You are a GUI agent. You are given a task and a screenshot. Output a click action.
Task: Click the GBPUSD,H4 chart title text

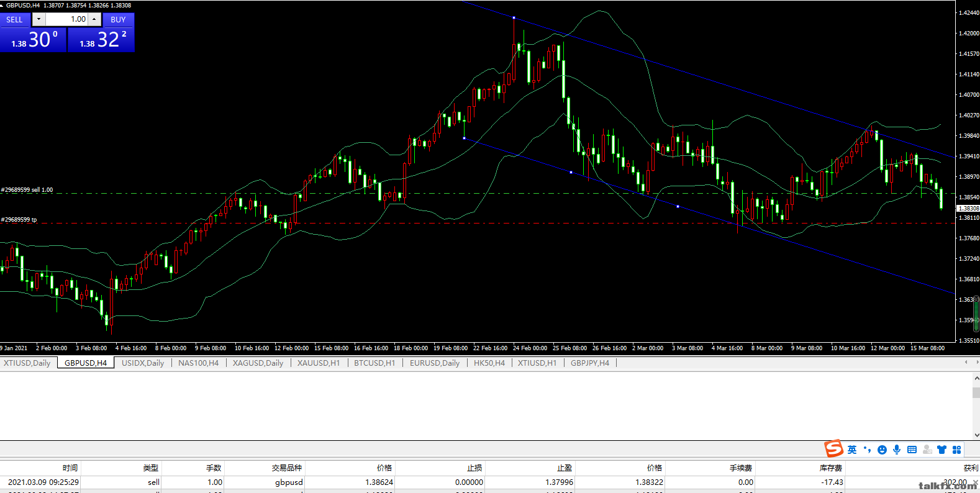click(x=23, y=5)
